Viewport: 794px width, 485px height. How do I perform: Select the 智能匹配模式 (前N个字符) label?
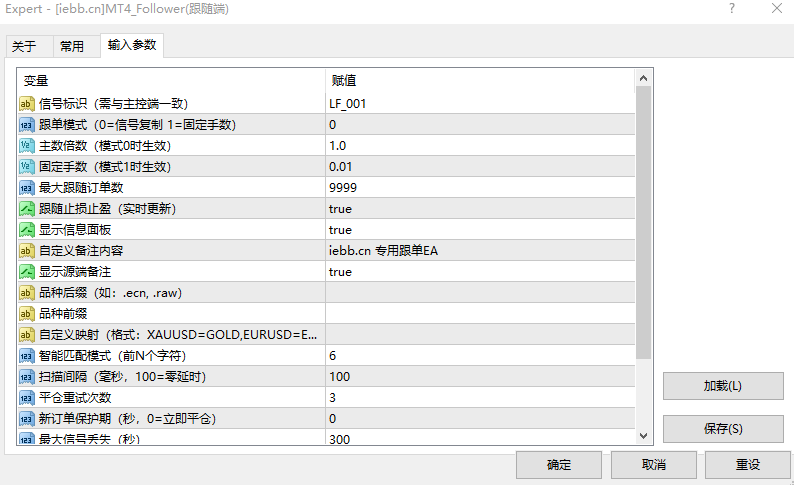pos(112,356)
